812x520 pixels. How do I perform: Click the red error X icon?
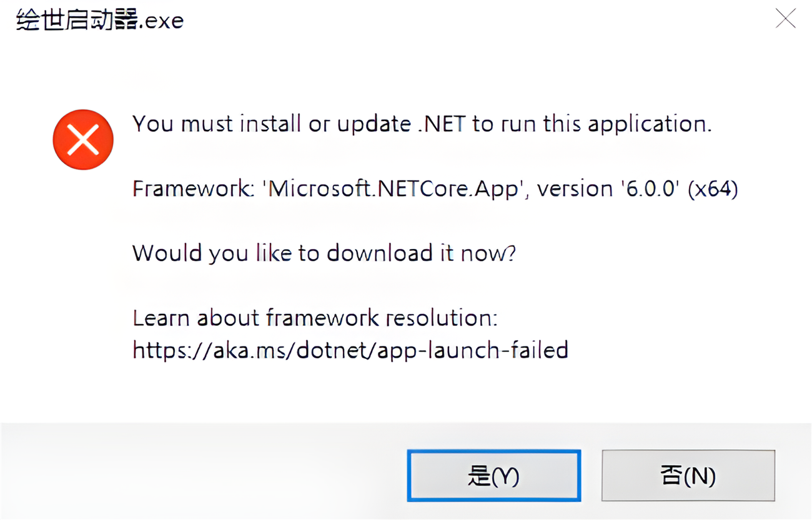pos(83,139)
